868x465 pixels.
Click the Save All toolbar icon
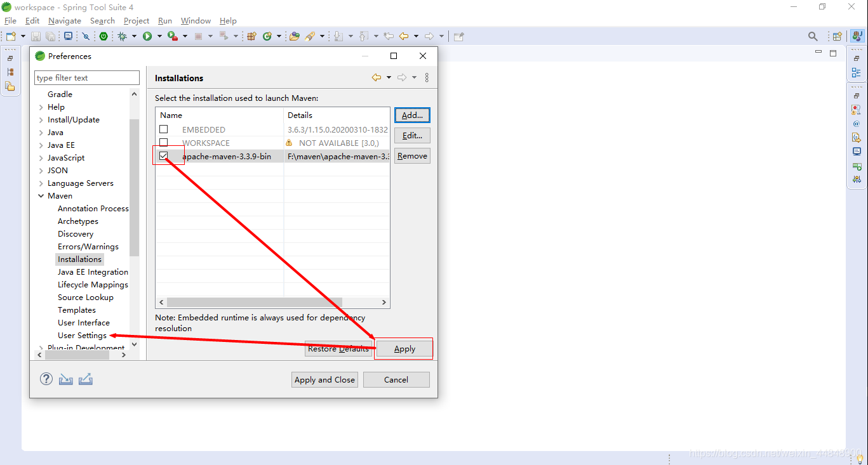point(50,36)
